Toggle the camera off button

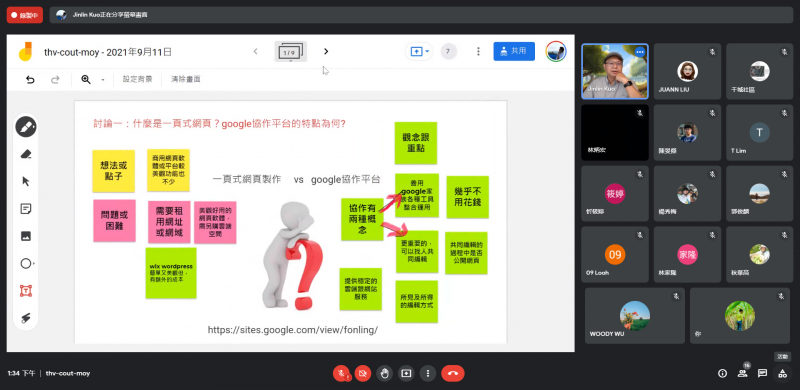[x=363, y=374]
